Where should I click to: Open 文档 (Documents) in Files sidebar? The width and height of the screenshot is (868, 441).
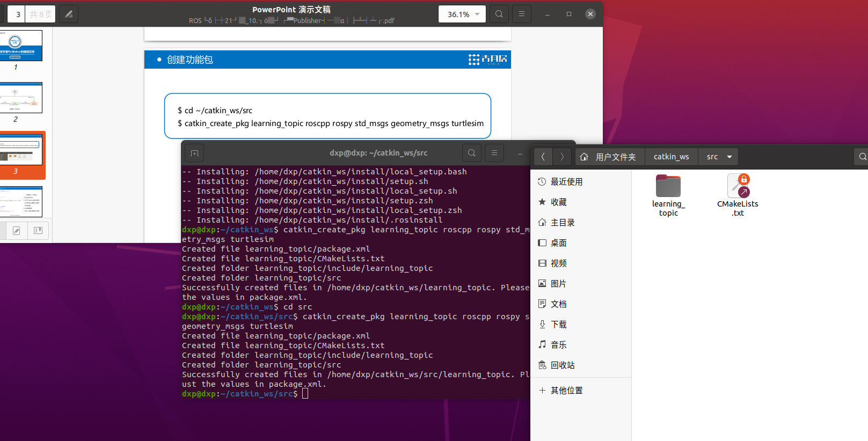(x=581, y=304)
